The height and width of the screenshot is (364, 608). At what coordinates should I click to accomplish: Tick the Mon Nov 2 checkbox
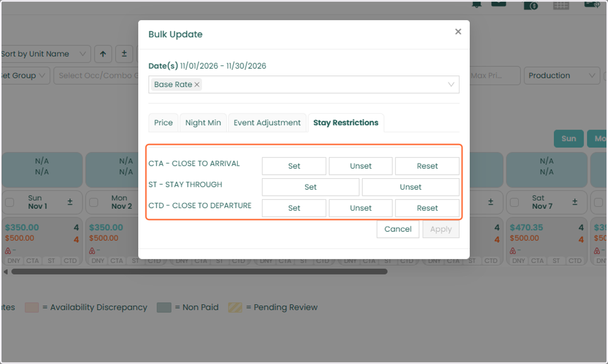tap(94, 203)
